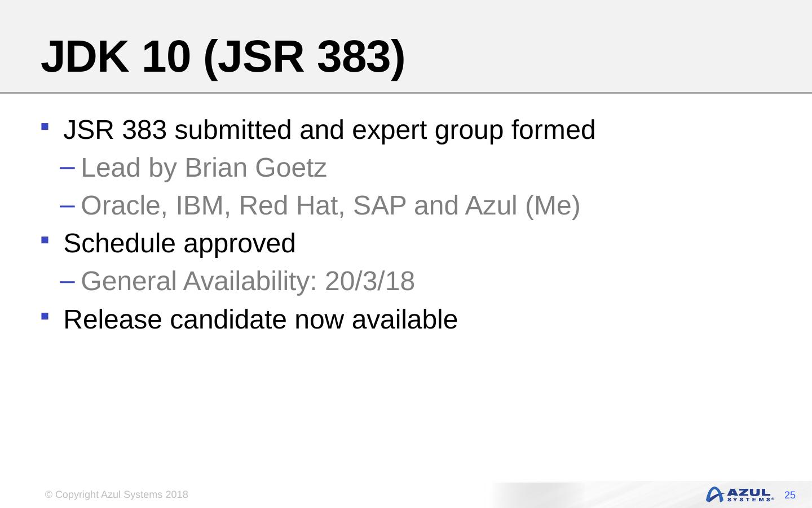Click the slide number 25
Image resolution: width=812 pixels, height=508 pixels.
coord(789,495)
